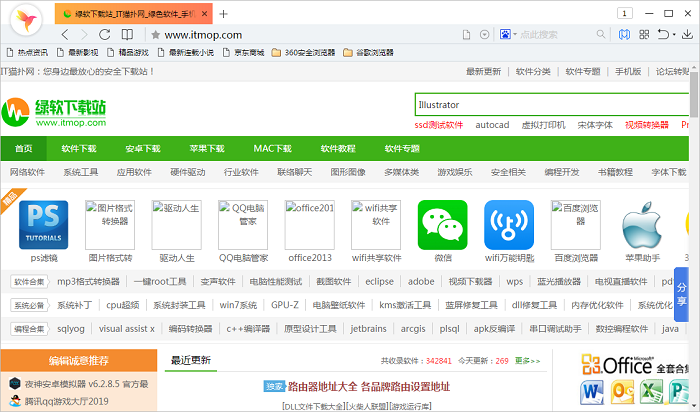Click the PS Tutorials ps滤镜 icon

tap(43, 225)
